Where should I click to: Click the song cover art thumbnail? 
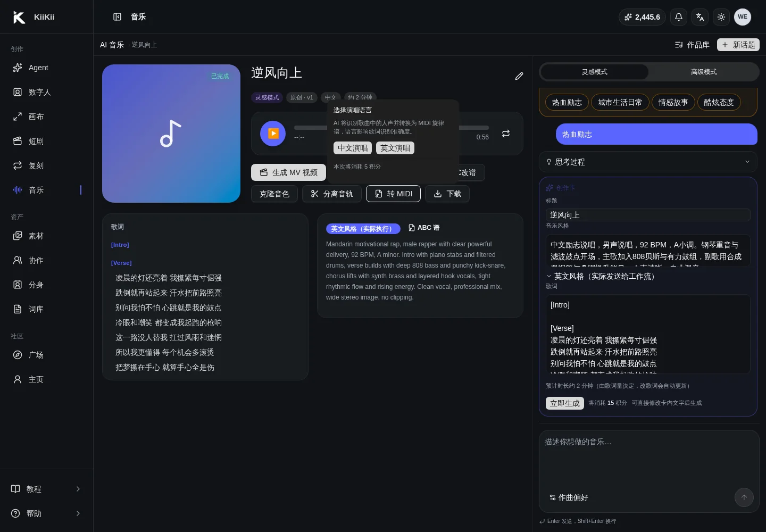pos(171,134)
